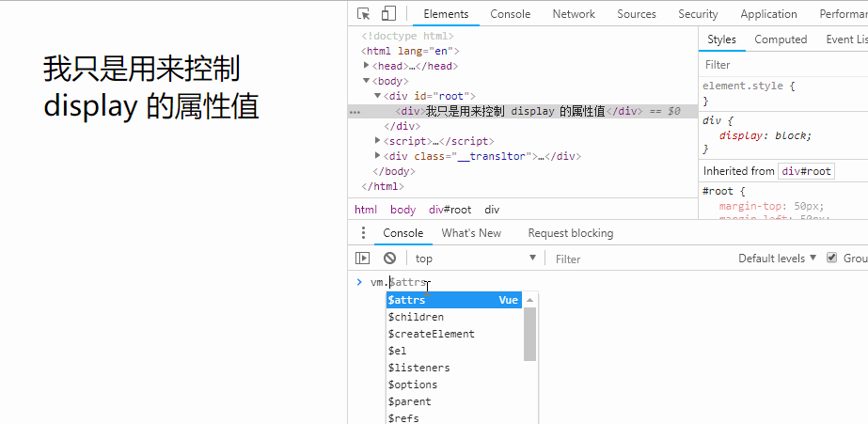
Task: Open the Network tab
Action: point(574,14)
